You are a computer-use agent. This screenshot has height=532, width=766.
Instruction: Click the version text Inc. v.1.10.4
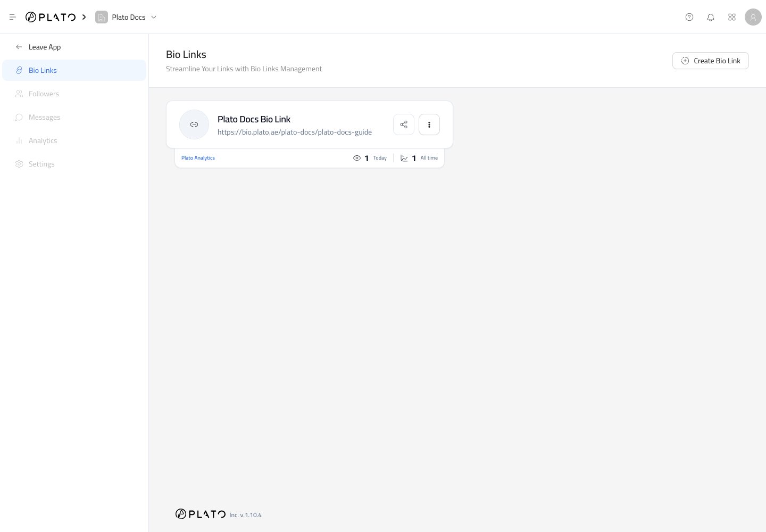click(246, 515)
